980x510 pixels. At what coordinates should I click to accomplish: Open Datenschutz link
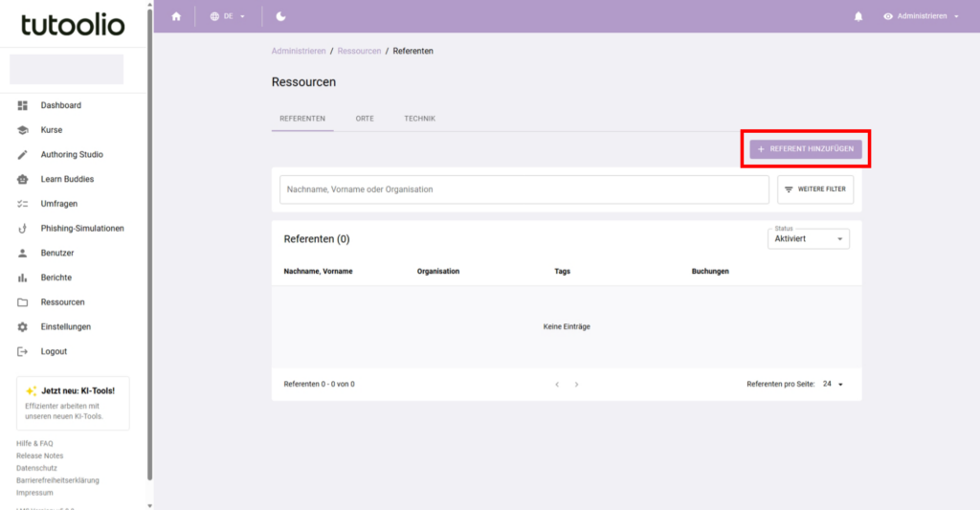point(36,468)
